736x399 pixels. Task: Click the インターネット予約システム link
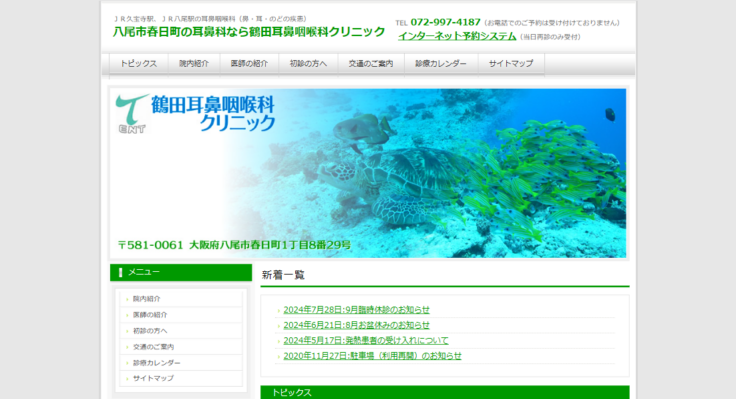[457, 36]
